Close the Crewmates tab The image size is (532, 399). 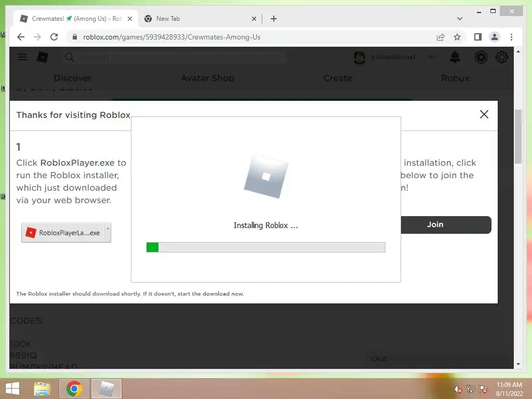(x=129, y=19)
